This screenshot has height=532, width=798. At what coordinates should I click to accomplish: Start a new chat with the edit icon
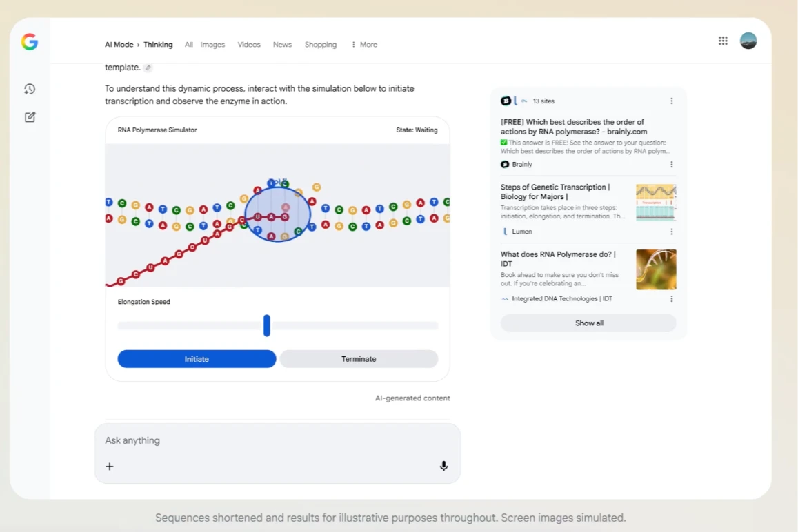pos(30,117)
